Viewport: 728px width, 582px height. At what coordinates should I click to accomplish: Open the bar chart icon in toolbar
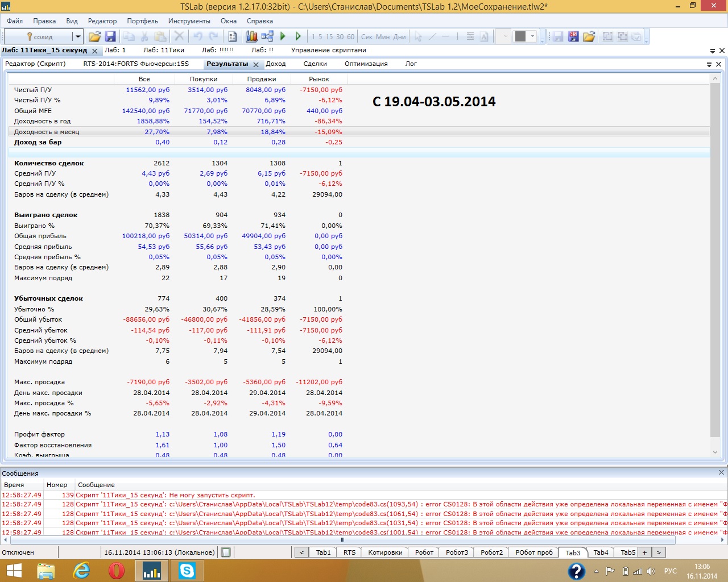[x=251, y=37]
